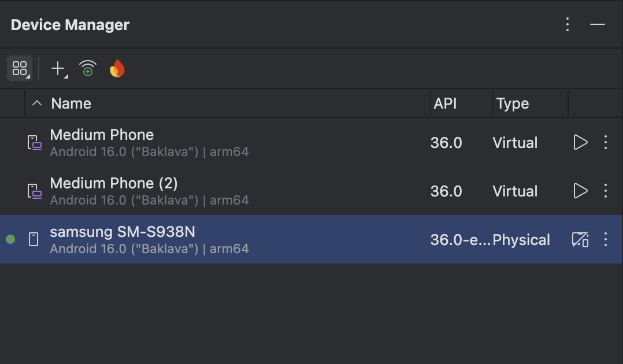Sort devices by API column

coord(446,103)
